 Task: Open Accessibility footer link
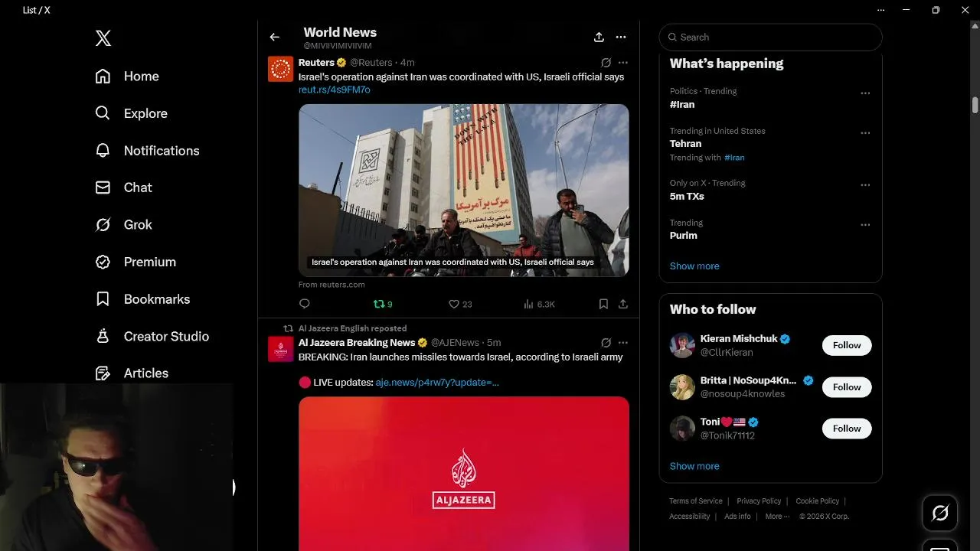pyautogui.click(x=690, y=517)
